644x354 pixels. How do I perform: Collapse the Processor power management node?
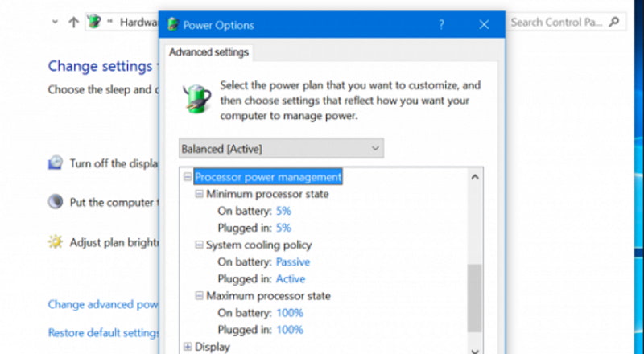coord(188,177)
